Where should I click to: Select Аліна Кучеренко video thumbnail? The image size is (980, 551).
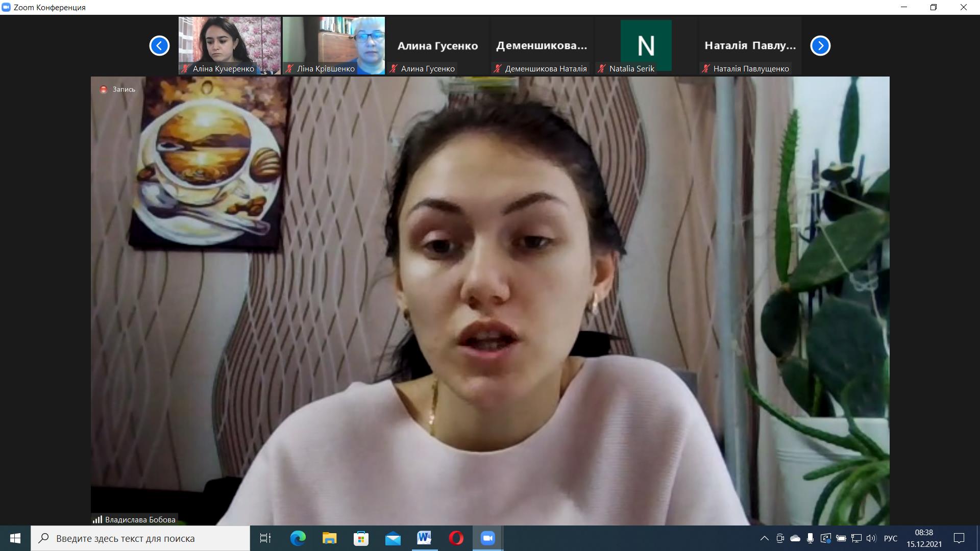pos(230,46)
